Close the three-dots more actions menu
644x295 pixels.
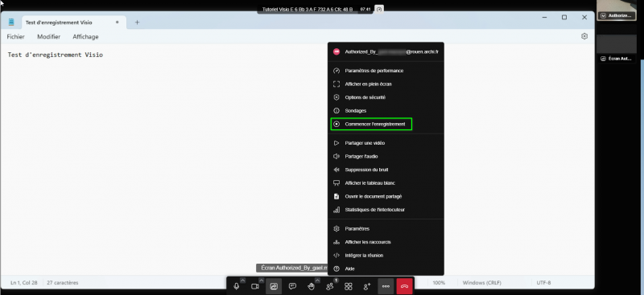tap(386, 286)
